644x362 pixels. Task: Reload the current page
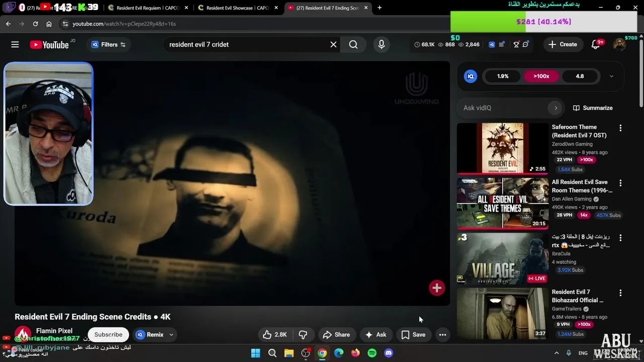35,24
